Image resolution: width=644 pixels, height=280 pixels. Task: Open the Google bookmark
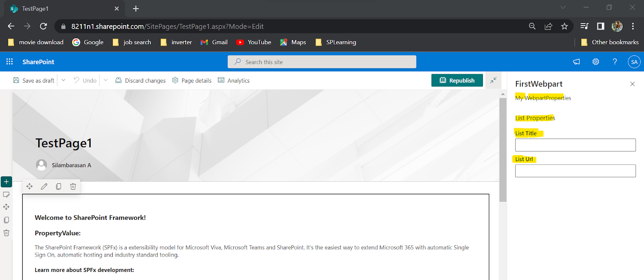point(88,42)
